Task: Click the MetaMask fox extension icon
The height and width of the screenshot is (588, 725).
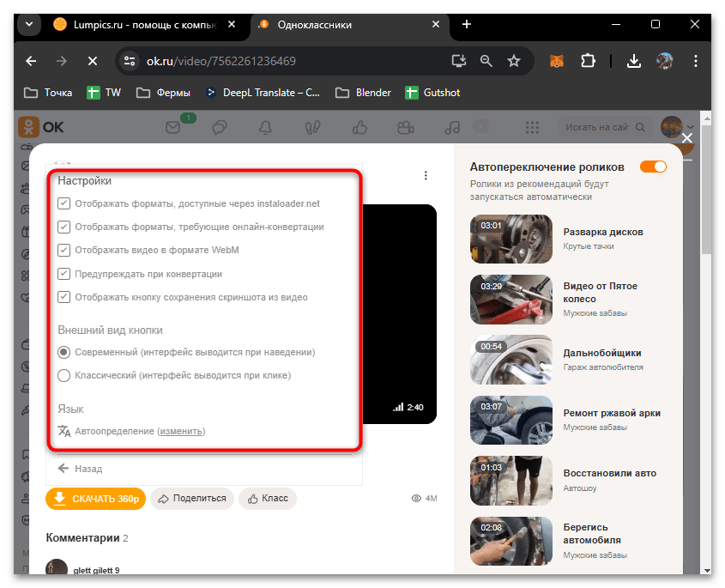Action: pos(557,61)
